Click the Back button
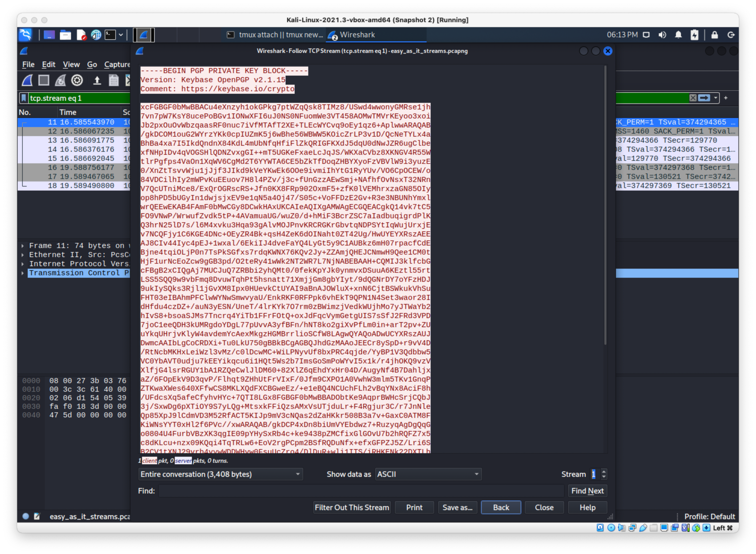 tap(501, 508)
